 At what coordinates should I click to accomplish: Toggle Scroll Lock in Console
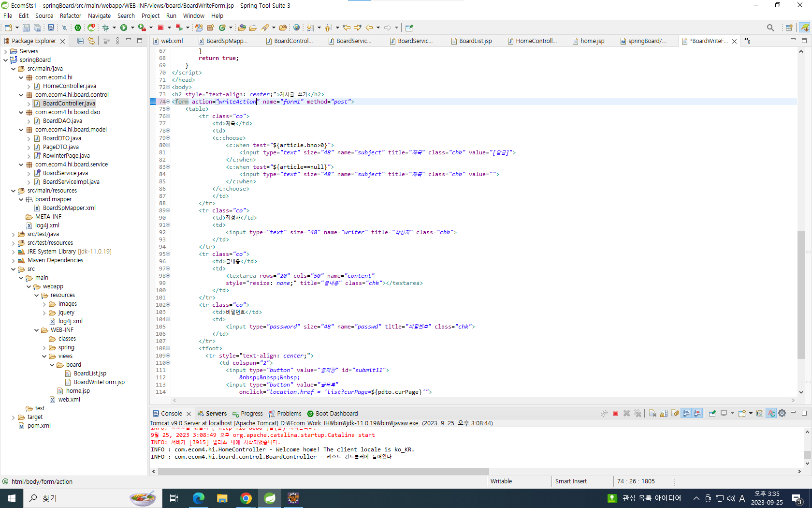tap(664, 414)
